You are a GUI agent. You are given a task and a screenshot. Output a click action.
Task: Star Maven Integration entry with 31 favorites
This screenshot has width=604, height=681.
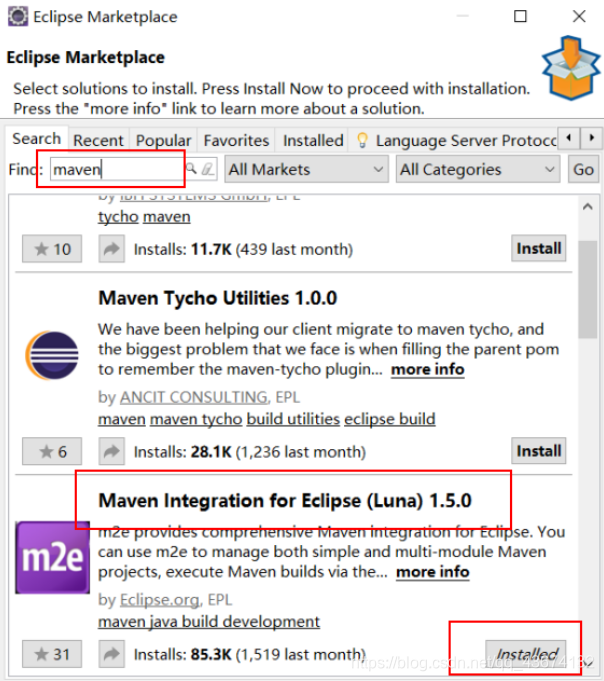pos(52,654)
